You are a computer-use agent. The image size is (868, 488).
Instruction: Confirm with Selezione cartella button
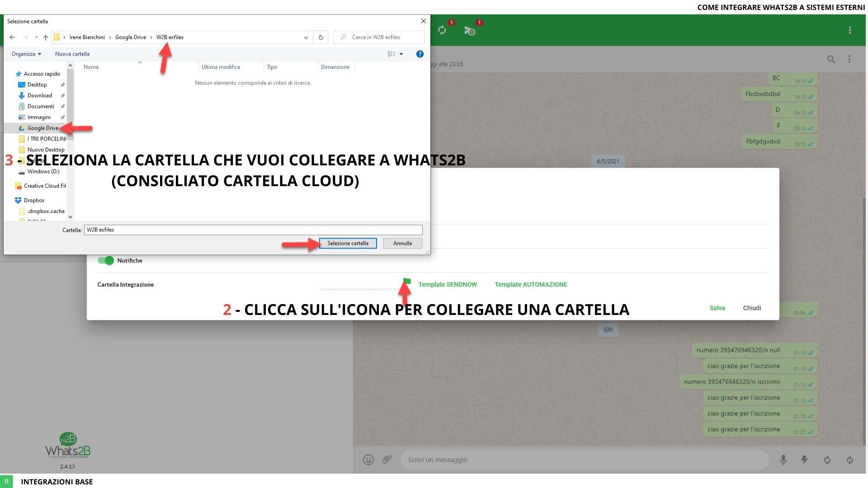pos(348,243)
